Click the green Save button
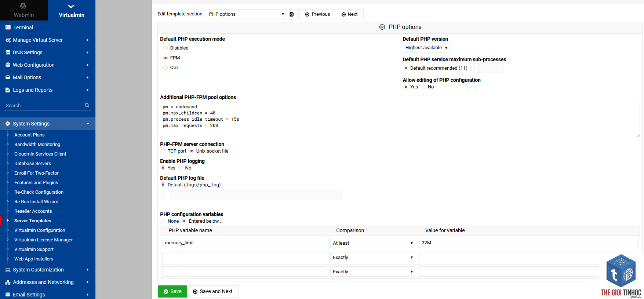 pyautogui.click(x=172, y=291)
